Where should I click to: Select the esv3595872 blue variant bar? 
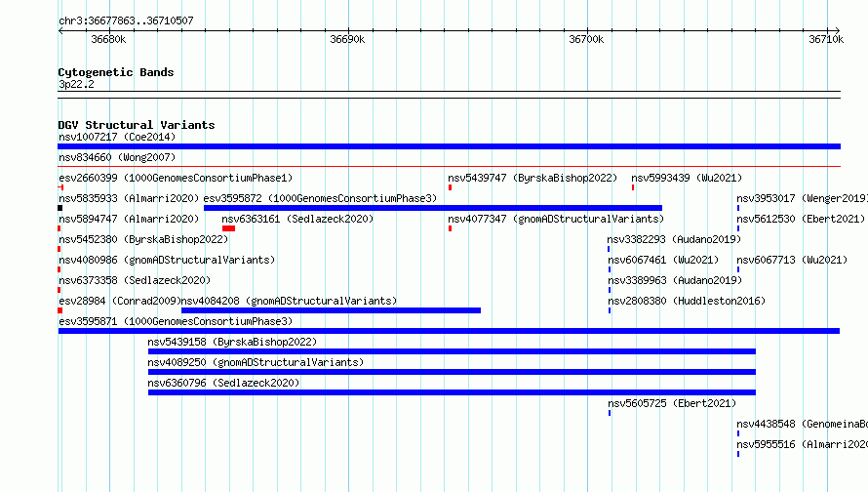(433, 208)
